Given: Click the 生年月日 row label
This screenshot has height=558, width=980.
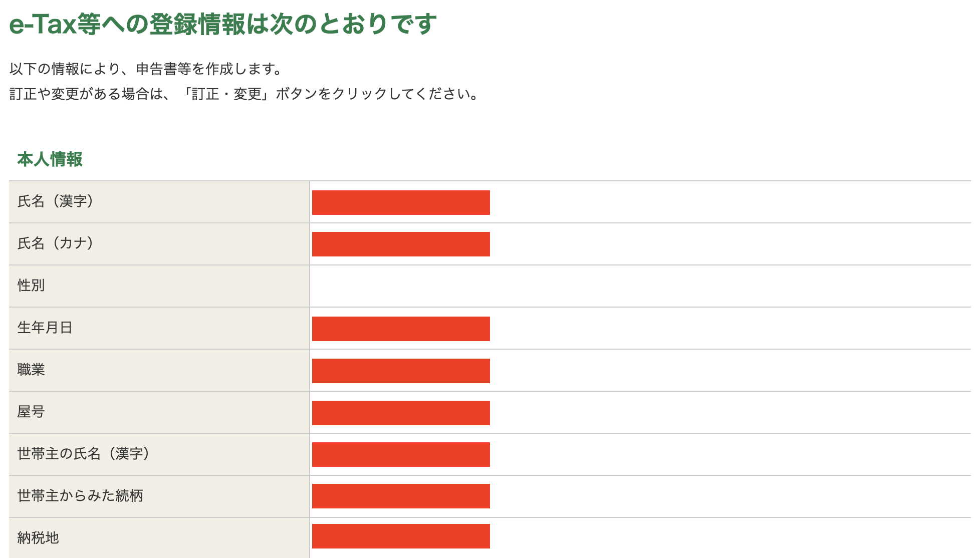Looking at the screenshot, I should click(x=45, y=328).
